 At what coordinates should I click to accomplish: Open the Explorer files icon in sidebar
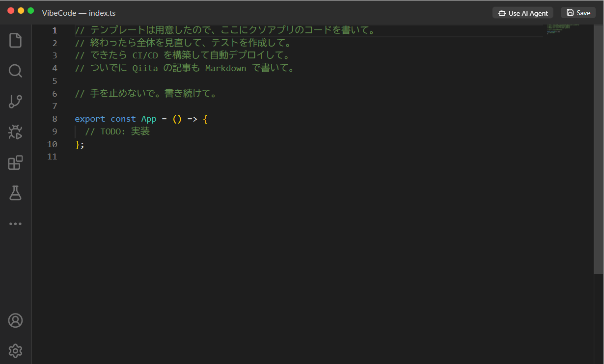pyautogui.click(x=16, y=40)
